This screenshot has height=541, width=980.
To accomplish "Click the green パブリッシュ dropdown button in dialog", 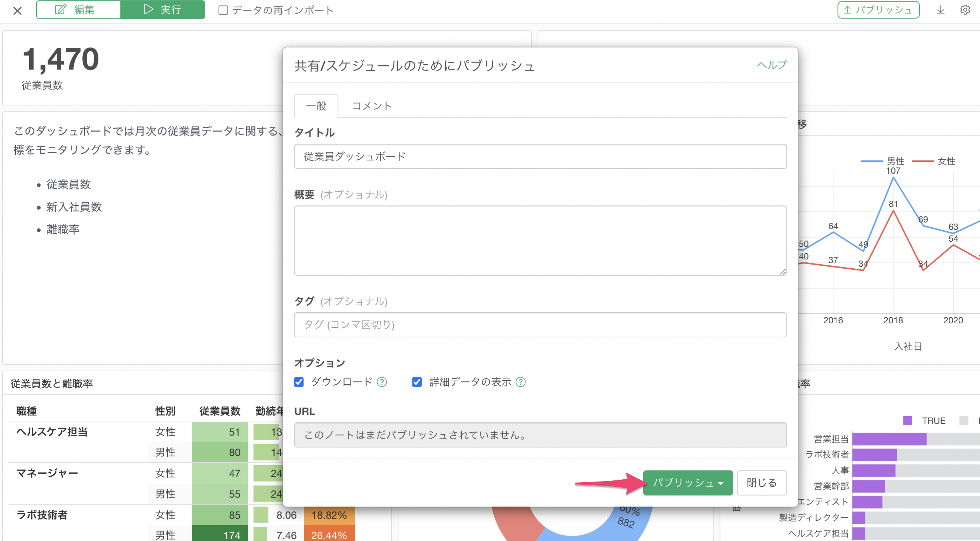I will point(688,483).
